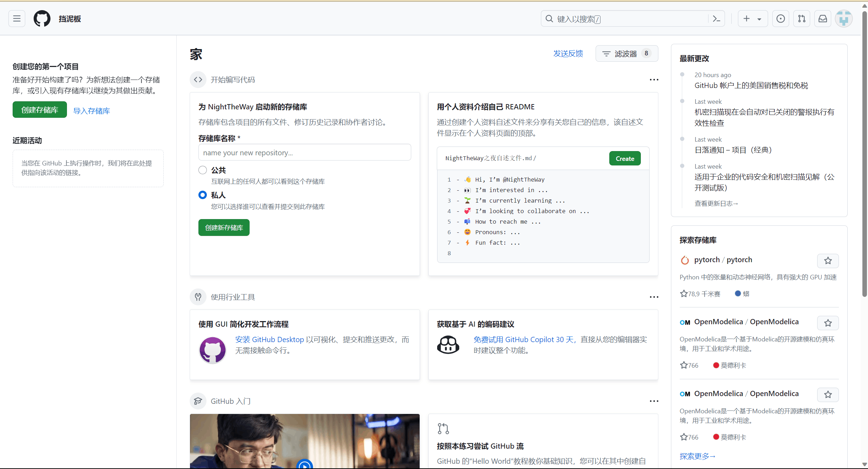Click the user avatar icon
Screen dimensions: 868x469
843,19
